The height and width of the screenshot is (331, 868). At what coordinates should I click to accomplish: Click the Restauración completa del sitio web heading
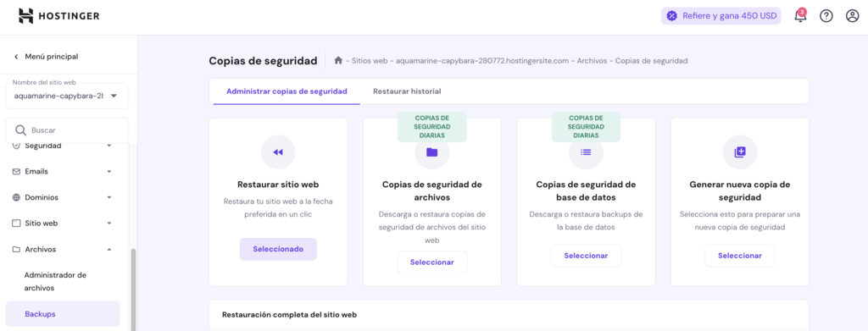point(290,314)
